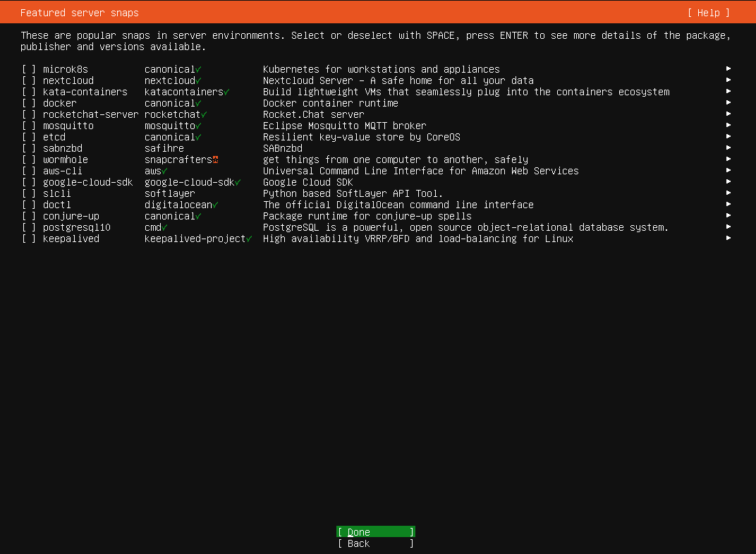Select the doctl checkbox
This screenshot has width=756, height=554.
pos(28,205)
